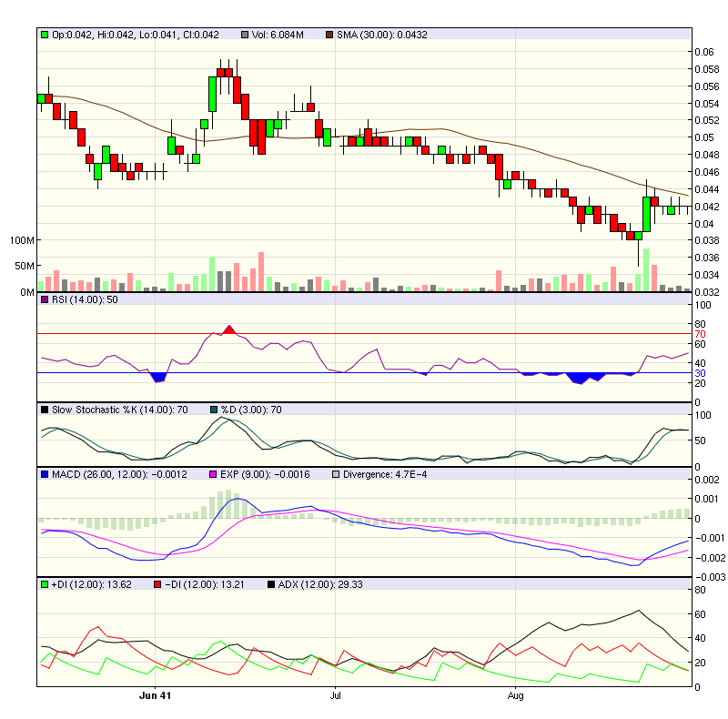Click the gray Vol legend swatch

245,35
